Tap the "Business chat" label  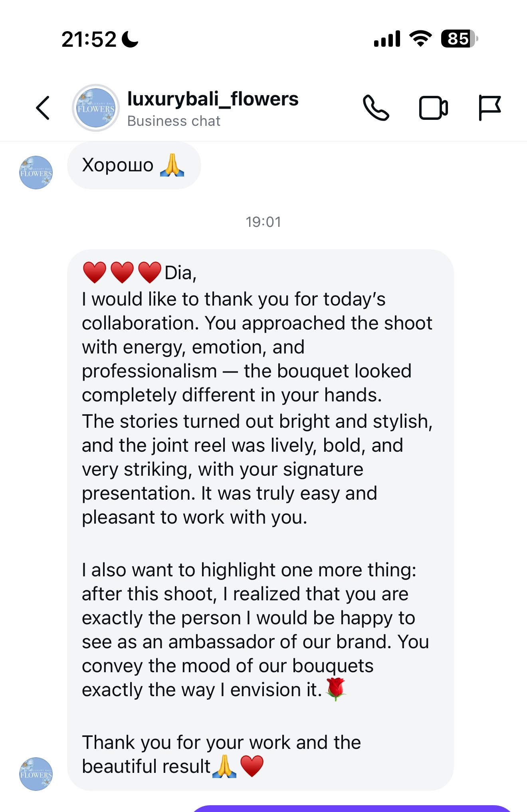[174, 121]
